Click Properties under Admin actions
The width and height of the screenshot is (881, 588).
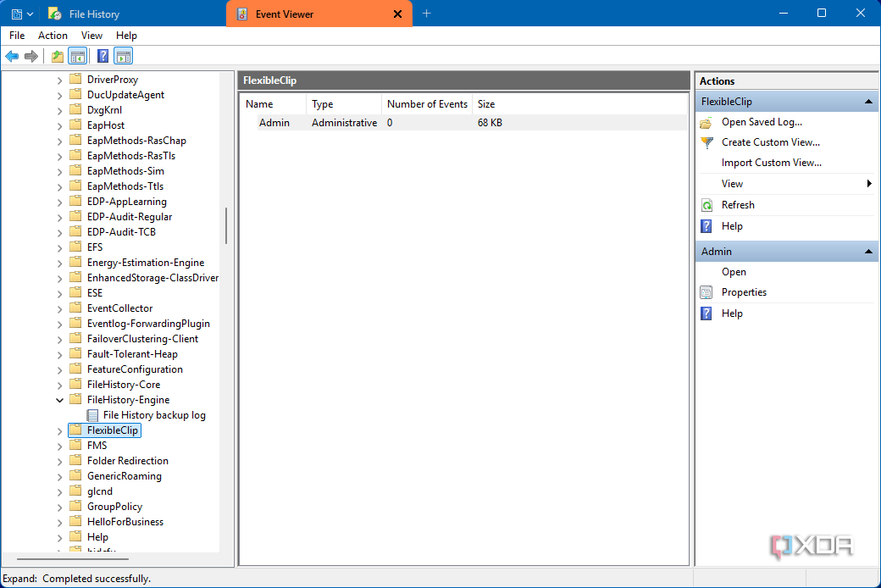click(744, 292)
